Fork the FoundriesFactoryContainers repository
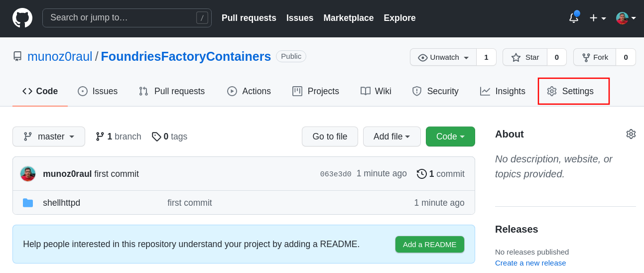644x273 pixels. tap(595, 57)
